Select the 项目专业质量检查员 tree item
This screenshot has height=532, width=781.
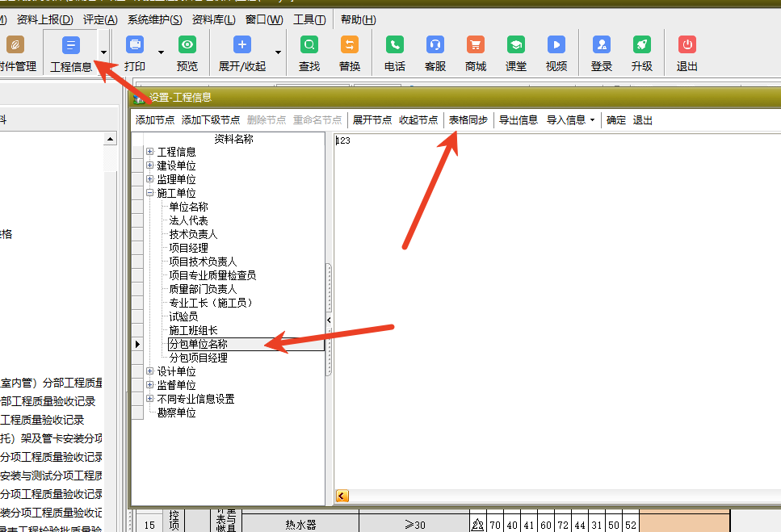[x=212, y=275]
